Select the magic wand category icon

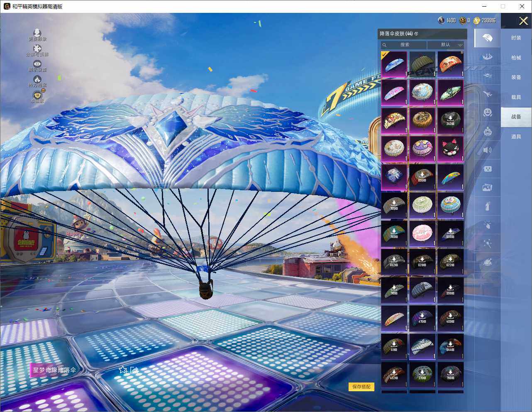(488, 244)
